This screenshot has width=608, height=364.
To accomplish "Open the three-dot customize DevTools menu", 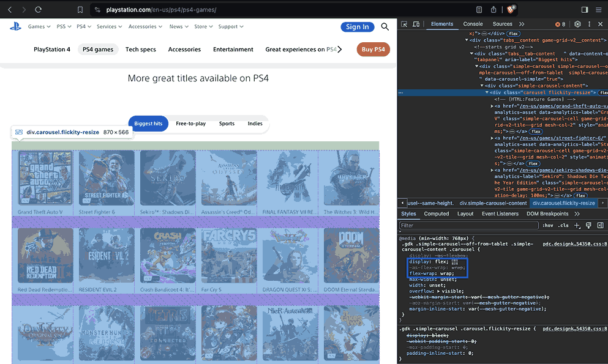I will [589, 24].
